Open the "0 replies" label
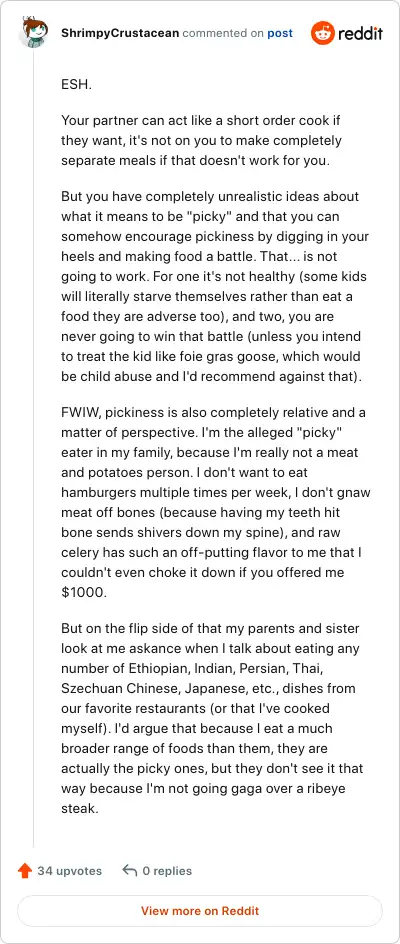Viewport: 400px width, 944px height. point(167,871)
